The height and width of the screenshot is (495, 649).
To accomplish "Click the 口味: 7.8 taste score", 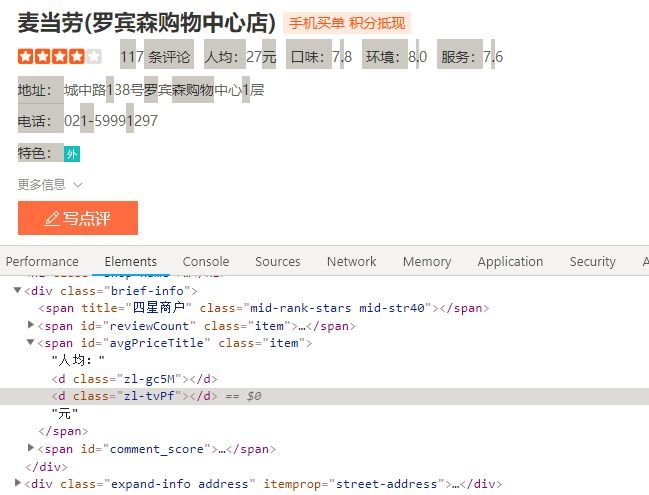I will [321, 56].
